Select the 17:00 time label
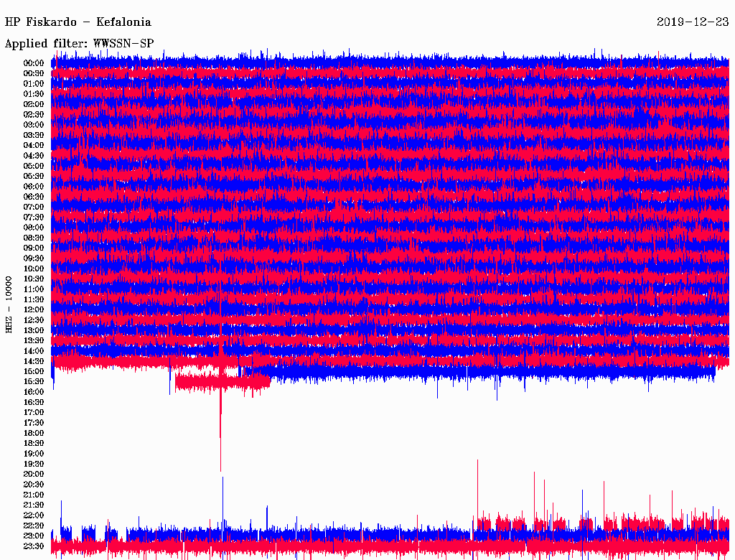Image resolution: width=735 pixels, height=560 pixels. click(34, 413)
